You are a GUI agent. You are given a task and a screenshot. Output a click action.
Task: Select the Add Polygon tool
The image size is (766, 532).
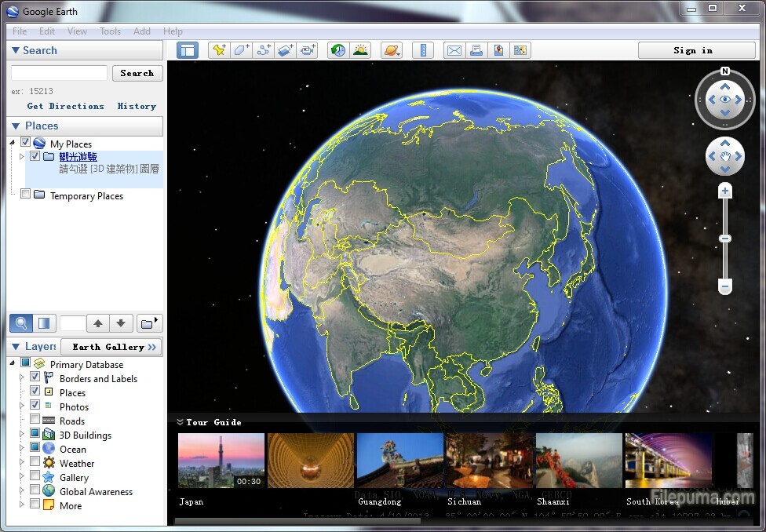[x=241, y=50]
